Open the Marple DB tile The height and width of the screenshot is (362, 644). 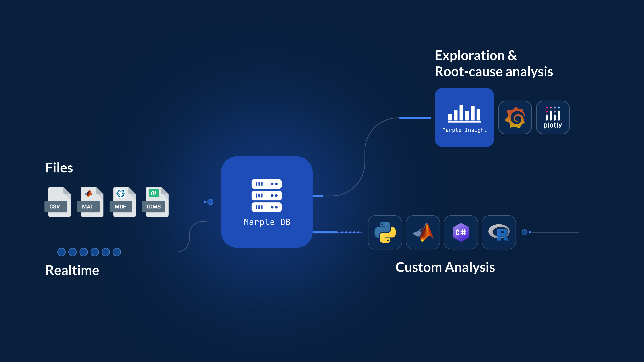267,202
